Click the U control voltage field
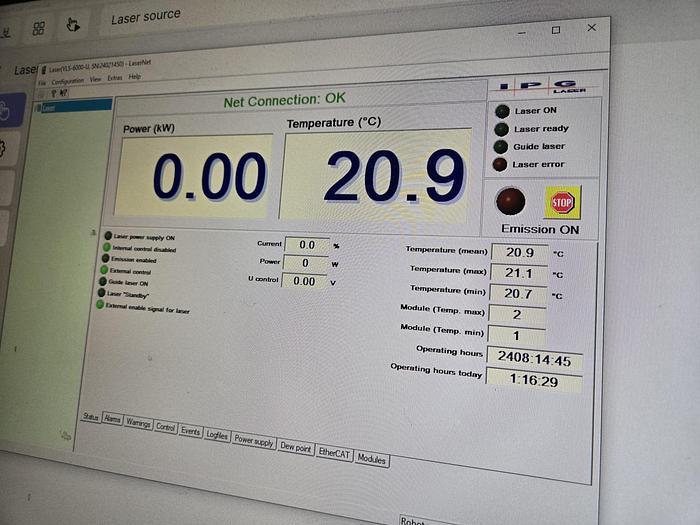Screen dimensions: 700x525 point(305,281)
